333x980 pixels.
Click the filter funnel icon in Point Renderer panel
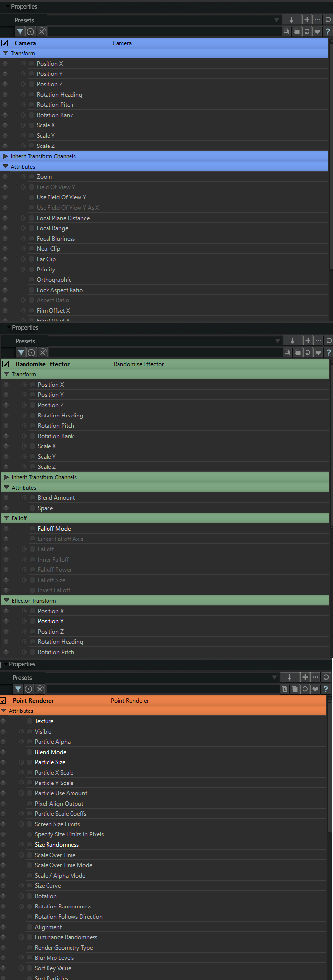tap(18, 689)
